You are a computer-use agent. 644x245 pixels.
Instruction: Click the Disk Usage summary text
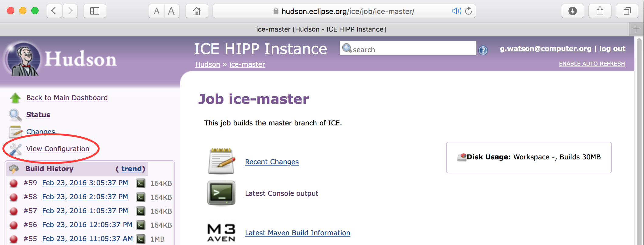[533, 157]
